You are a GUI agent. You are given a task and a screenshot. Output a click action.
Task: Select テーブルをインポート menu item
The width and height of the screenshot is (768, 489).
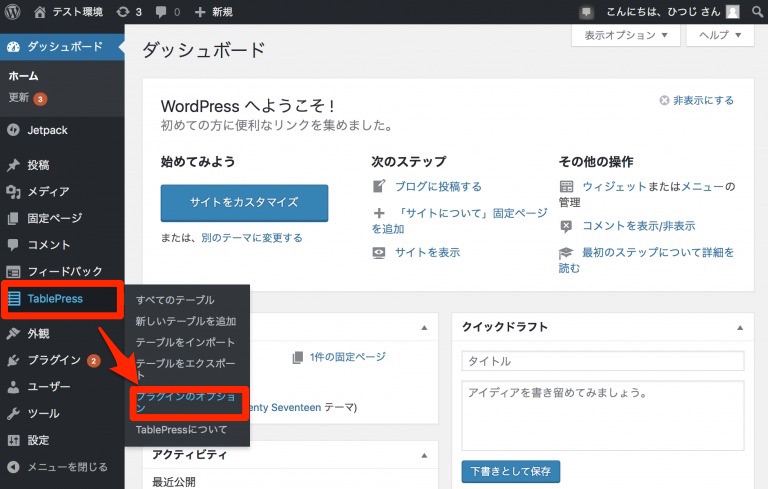point(185,342)
